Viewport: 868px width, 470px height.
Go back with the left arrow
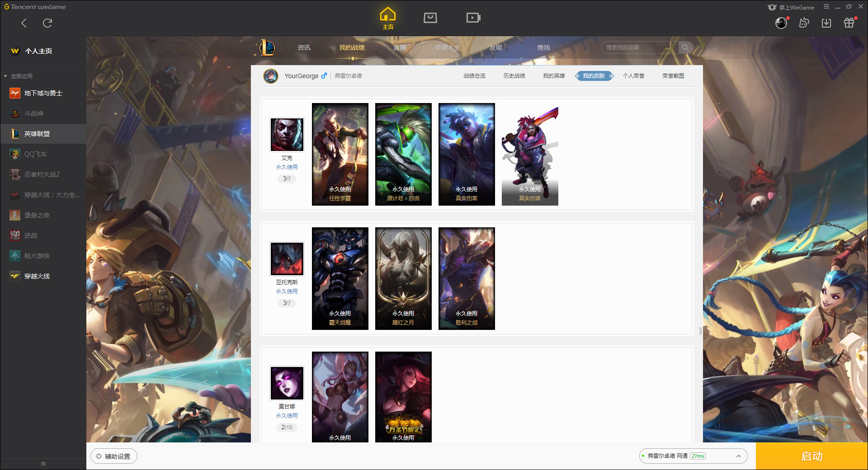[x=24, y=23]
